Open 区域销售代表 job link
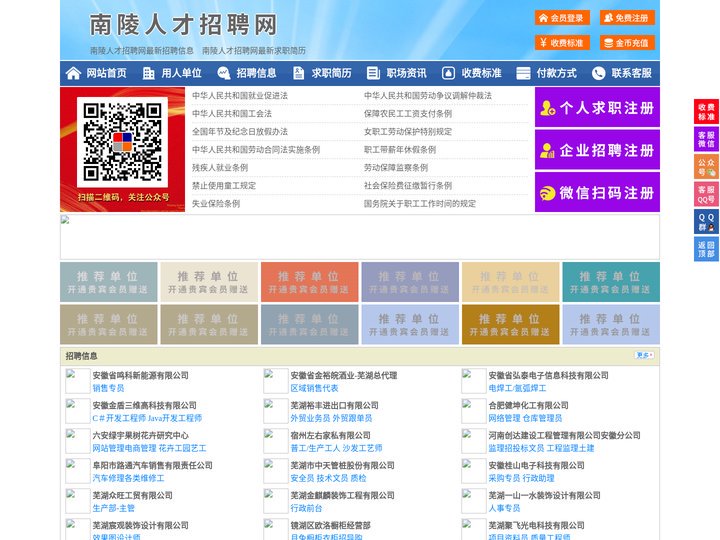 pos(314,388)
